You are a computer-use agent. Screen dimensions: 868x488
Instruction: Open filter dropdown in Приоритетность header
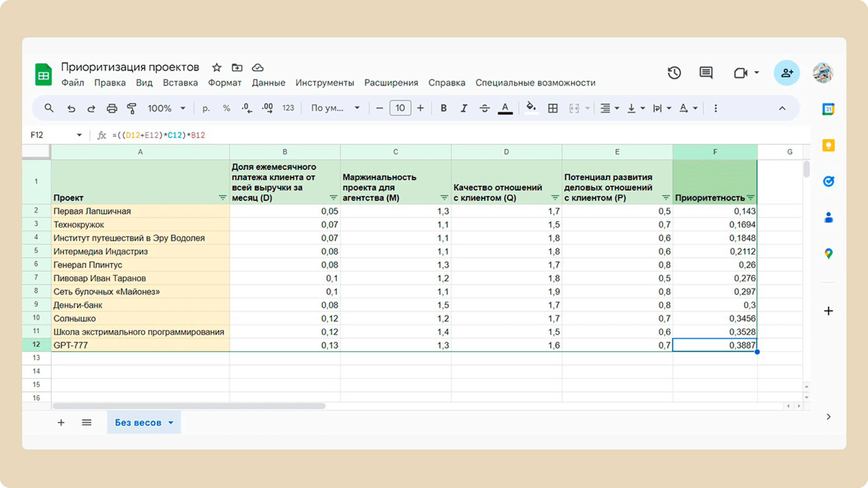[750, 197]
